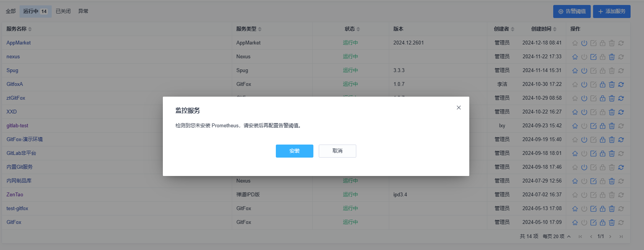Open the AppMarket service link
This screenshot has width=644, height=250.
(x=18, y=43)
